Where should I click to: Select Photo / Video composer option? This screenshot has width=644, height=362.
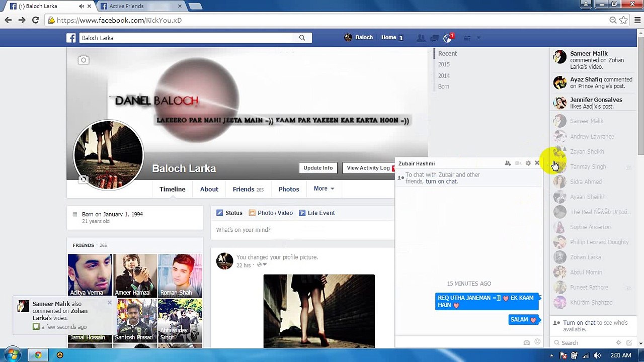coord(271,213)
